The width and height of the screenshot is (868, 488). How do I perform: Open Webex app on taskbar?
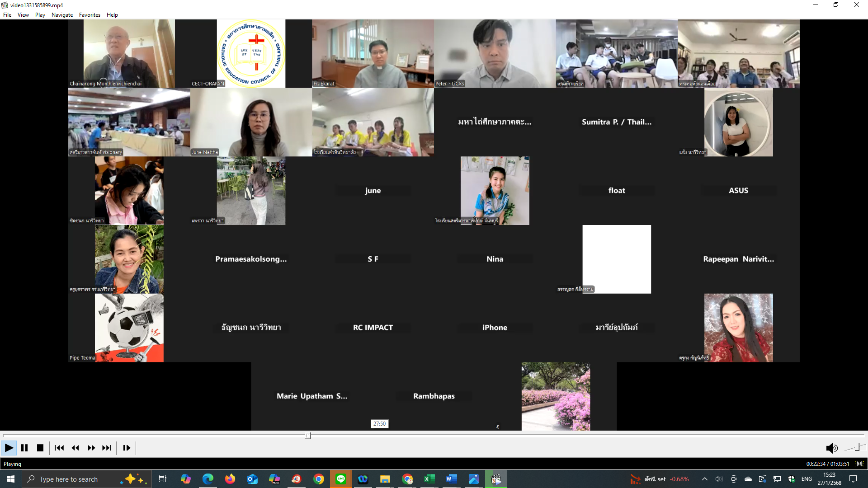(x=363, y=479)
